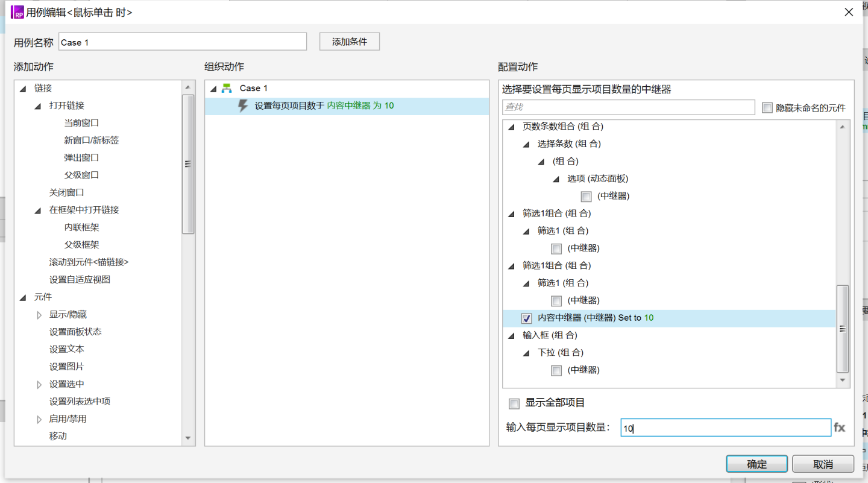Click the add-action list scroll up arrow
The height and width of the screenshot is (483, 868).
coord(188,87)
